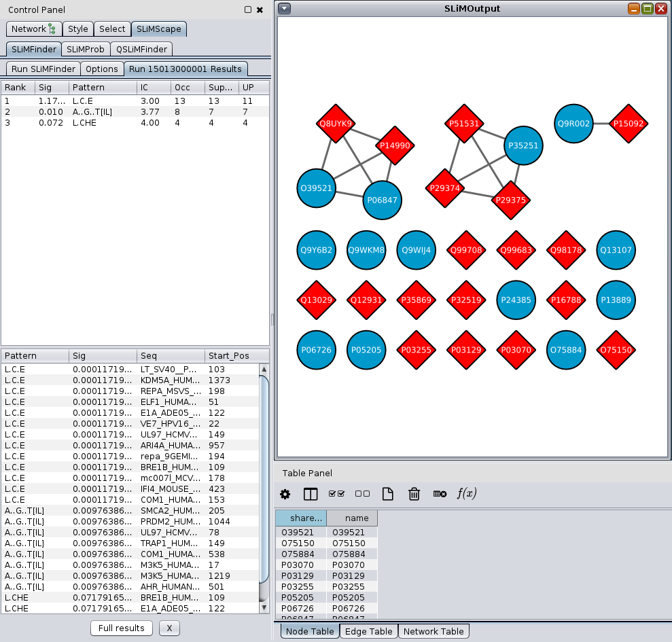Select red diamond node Q8UYK9
Screen dimensions: 672x642
(336, 124)
